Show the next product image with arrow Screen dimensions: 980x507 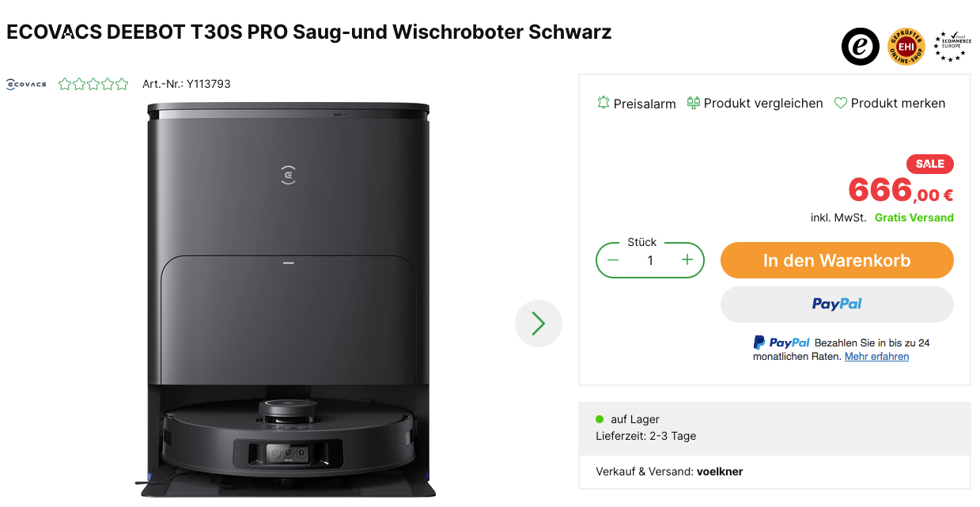(539, 323)
